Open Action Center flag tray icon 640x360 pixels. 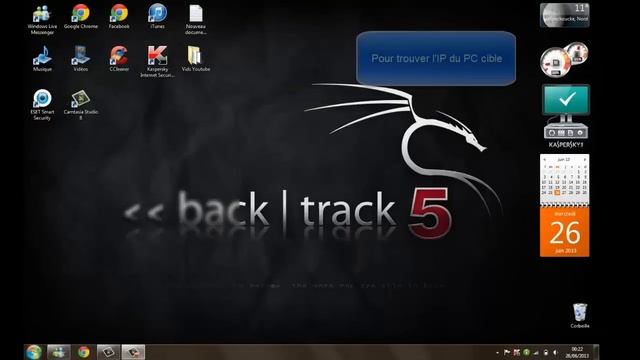507,353
